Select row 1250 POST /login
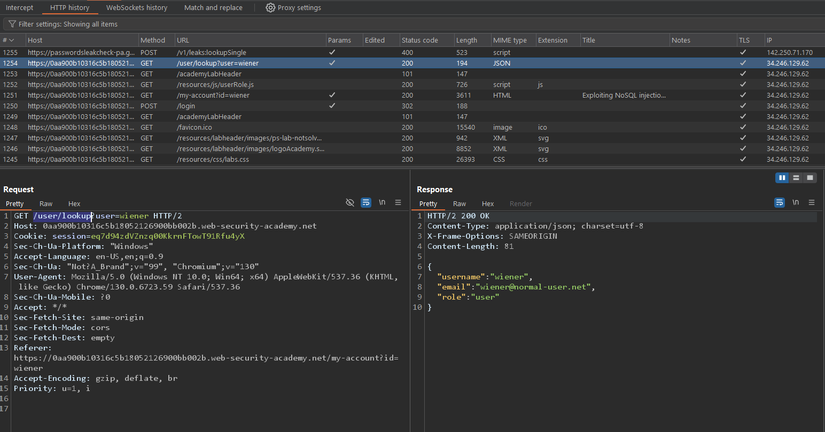Screen dimensions: 825x432 point(412,106)
